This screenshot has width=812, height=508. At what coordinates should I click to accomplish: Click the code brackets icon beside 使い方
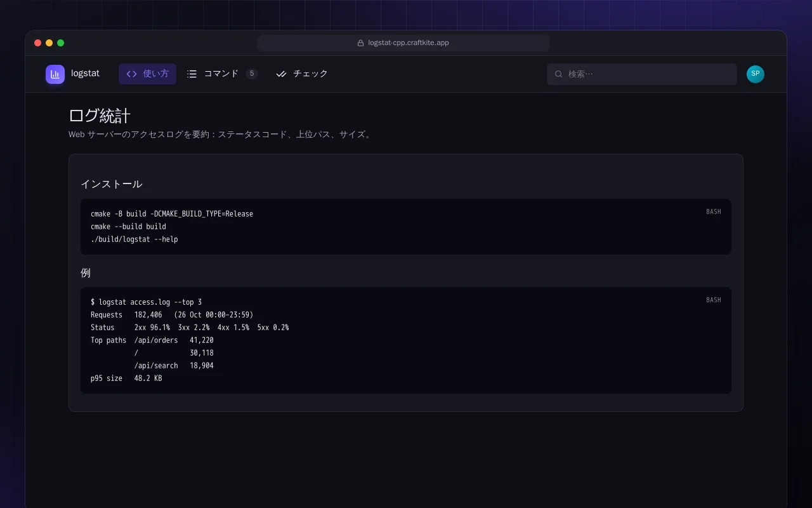(x=131, y=74)
